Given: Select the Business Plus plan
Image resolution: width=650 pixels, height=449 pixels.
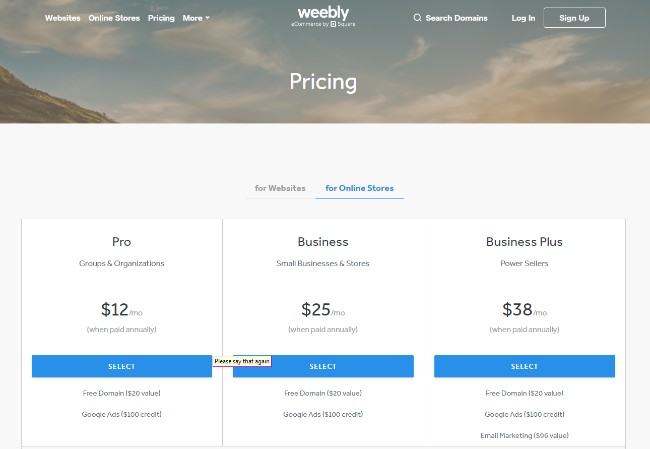Looking at the screenshot, I should pos(524,366).
